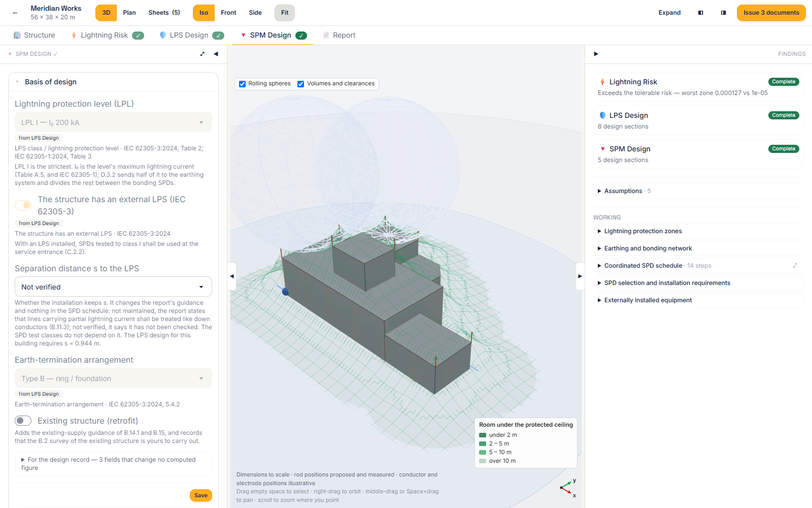Click the green checkmark on the SPM Design tab
The image size is (812, 508).
[x=301, y=36]
